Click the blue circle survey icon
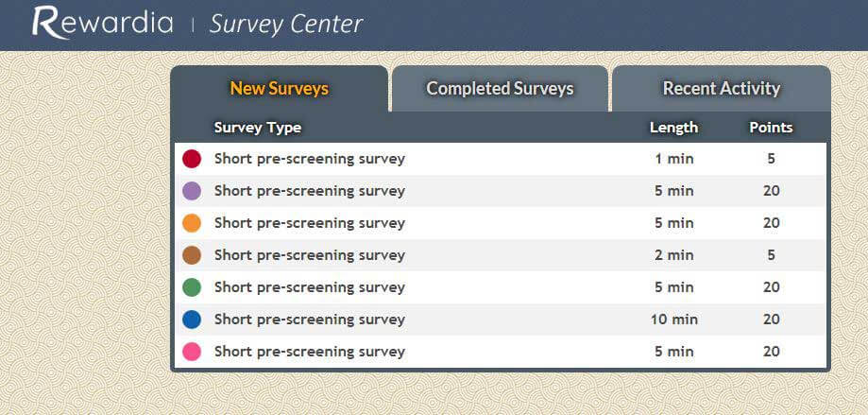The height and width of the screenshot is (415, 868). (192, 320)
